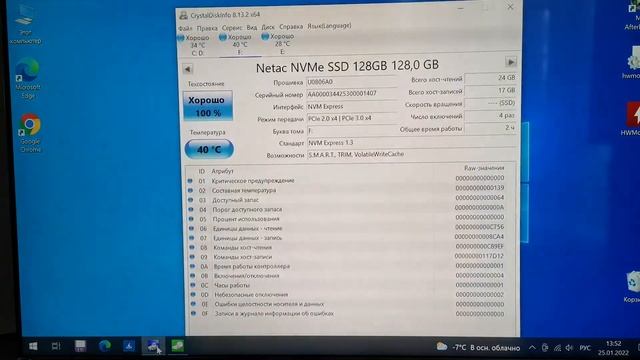Click the S.M.A.R.T., TRIM features field
The width and height of the screenshot is (640, 360).
pos(411,154)
